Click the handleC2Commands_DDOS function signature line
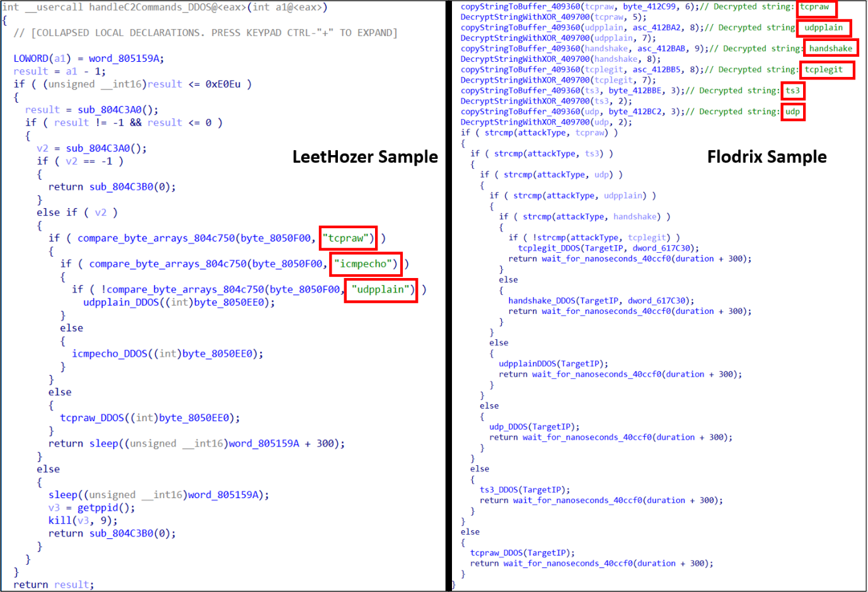868x592 pixels. click(165, 7)
